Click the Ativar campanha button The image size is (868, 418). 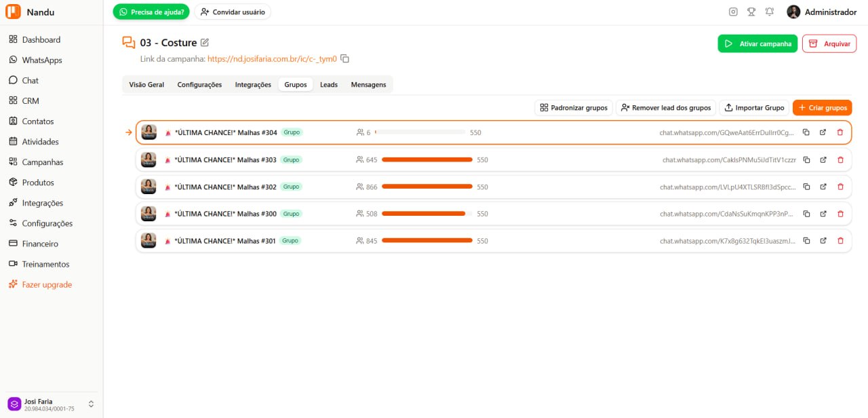click(x=757, y=43)
